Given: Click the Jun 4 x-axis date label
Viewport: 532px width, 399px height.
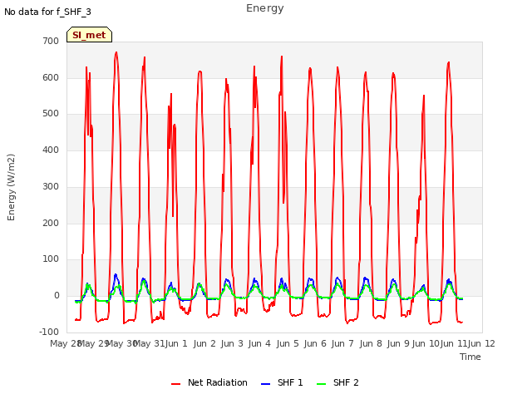Looking at the screenshot, I should (x=259, y=343).
